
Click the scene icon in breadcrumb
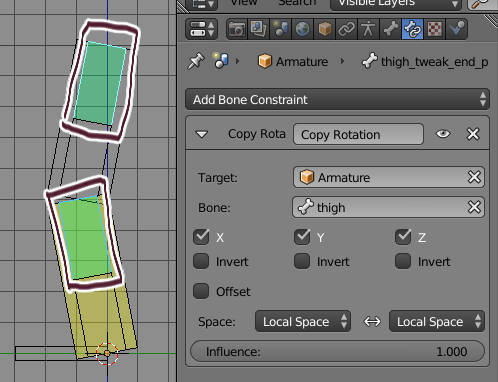pyautogui.click(x=221, y=61)
